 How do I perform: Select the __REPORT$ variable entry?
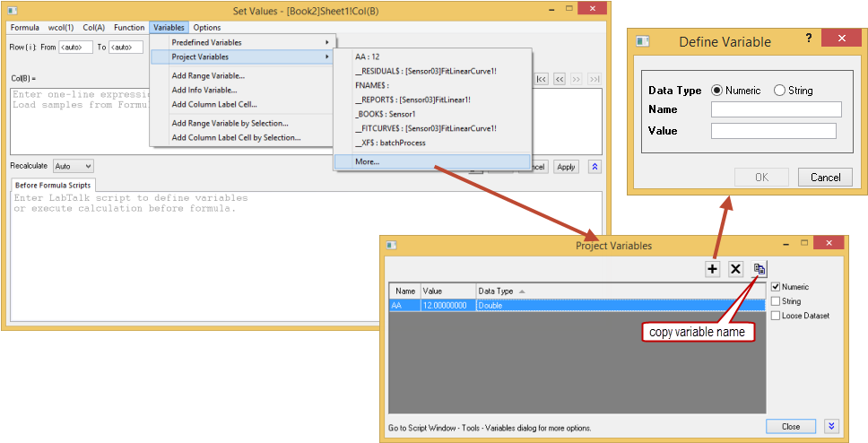coord(432,100)
